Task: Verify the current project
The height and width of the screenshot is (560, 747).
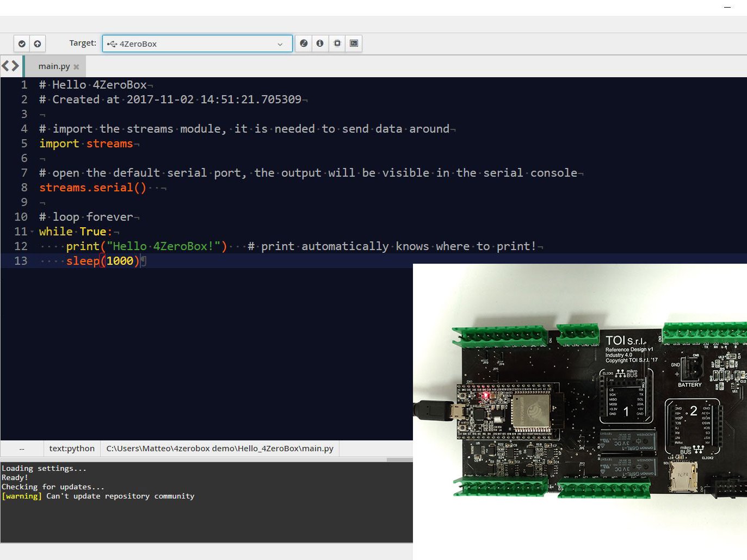Action: point(22,43)
